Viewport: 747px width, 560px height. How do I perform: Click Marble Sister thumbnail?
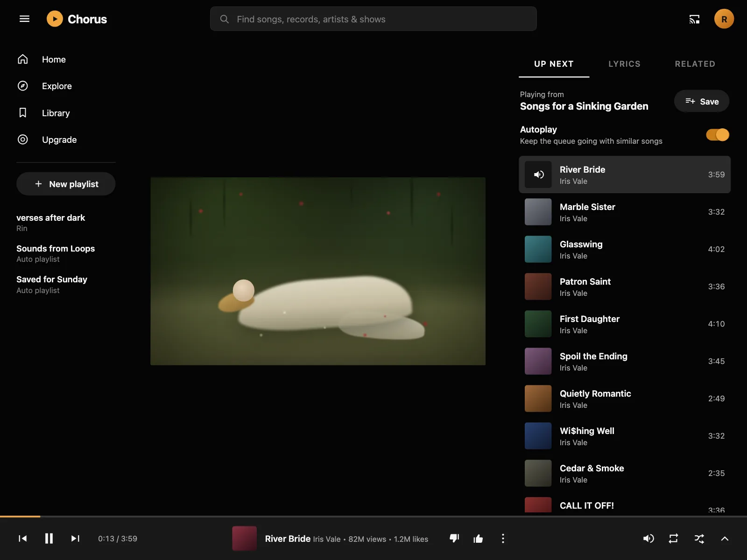538,212
